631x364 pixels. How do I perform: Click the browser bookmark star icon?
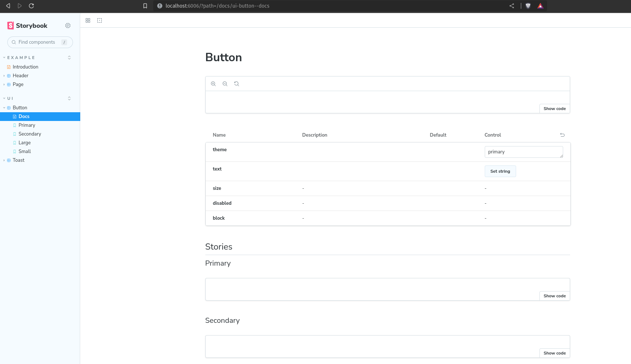pos(145,6)
